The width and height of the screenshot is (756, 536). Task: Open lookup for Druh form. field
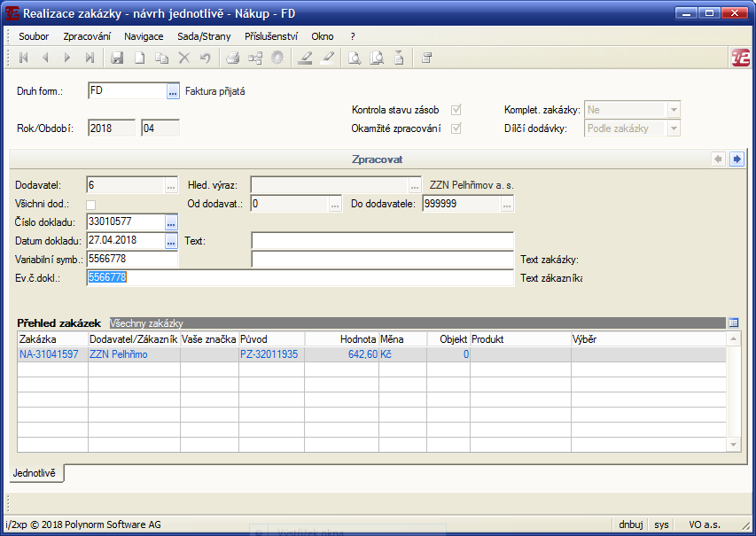point(173,90)
